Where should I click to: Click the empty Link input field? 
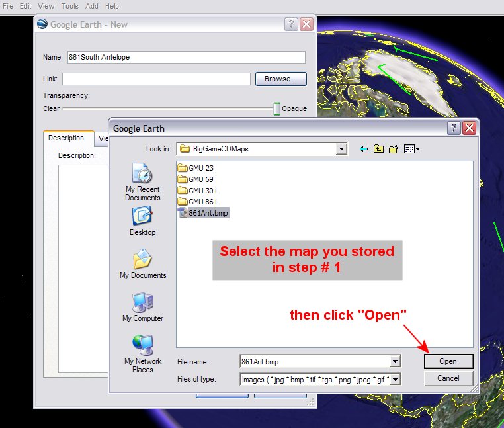point(156,79)
